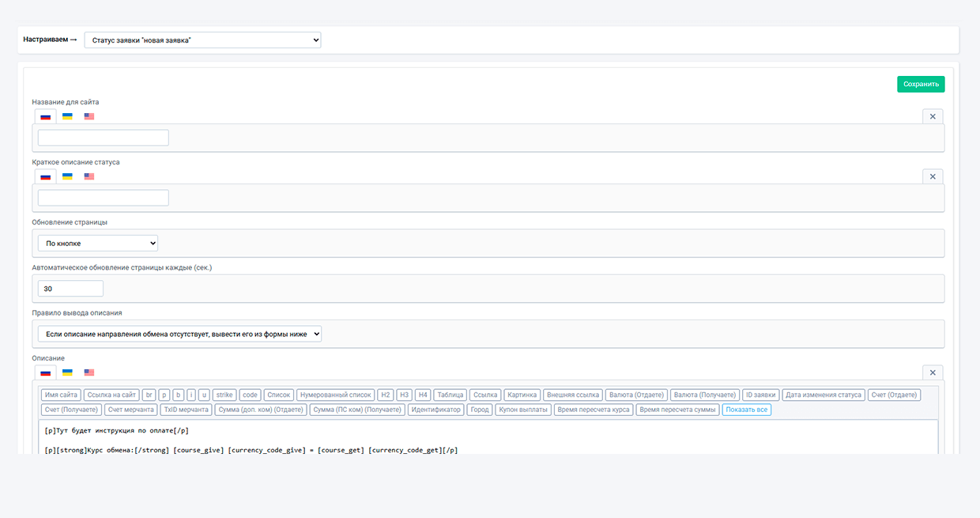Close the Описание language block
The height and width of the screenshot is (518, 980).
[x=933, y=372]
